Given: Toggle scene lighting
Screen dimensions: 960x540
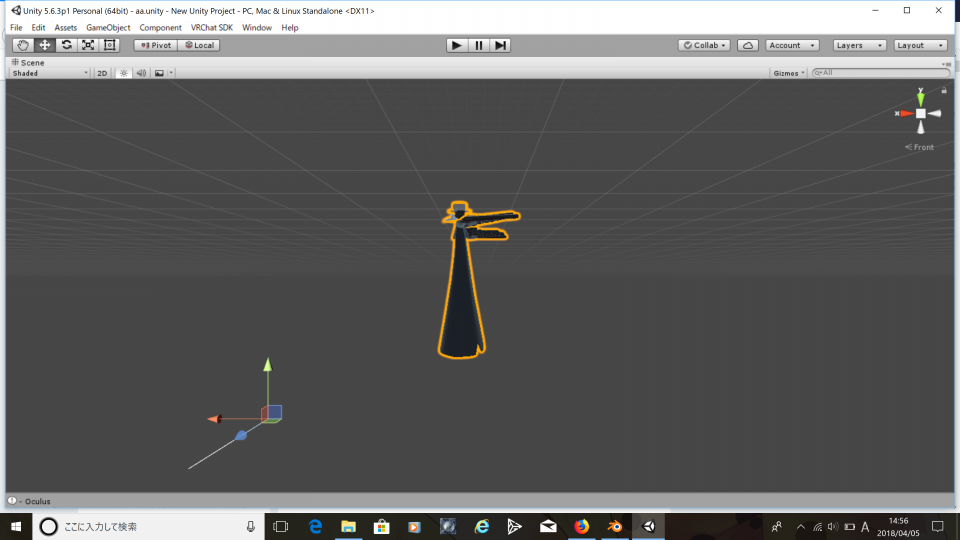Looking at the screenshot, I should [x=124, y=73].
